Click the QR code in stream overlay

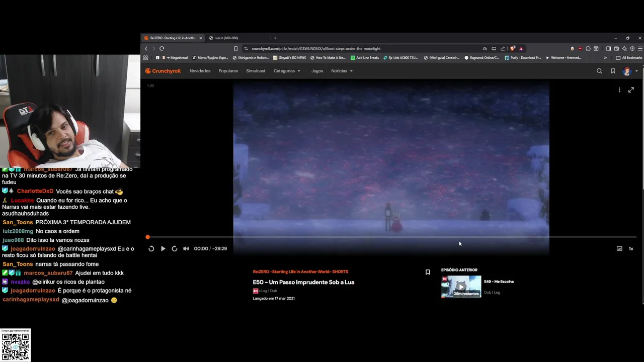(x=16, y=346)
